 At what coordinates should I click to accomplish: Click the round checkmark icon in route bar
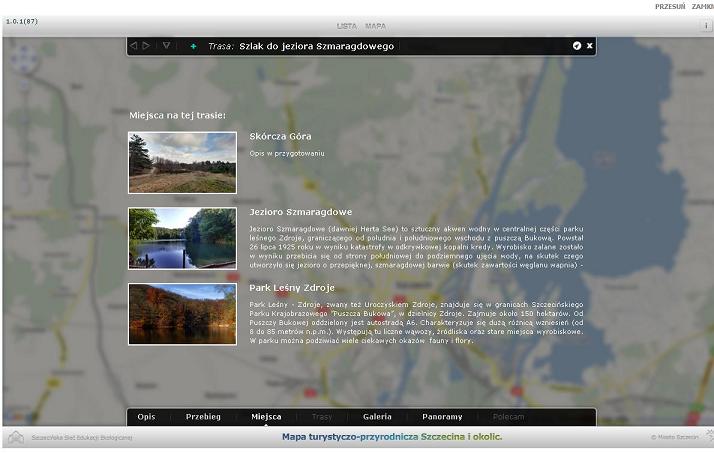click(577, 46)
